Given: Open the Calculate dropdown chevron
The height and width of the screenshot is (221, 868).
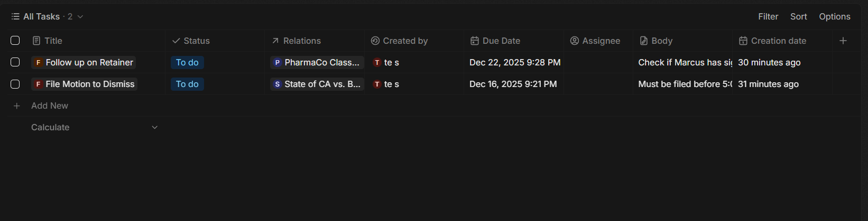Looking at the screenshot, I should click(x=154, y=127).
